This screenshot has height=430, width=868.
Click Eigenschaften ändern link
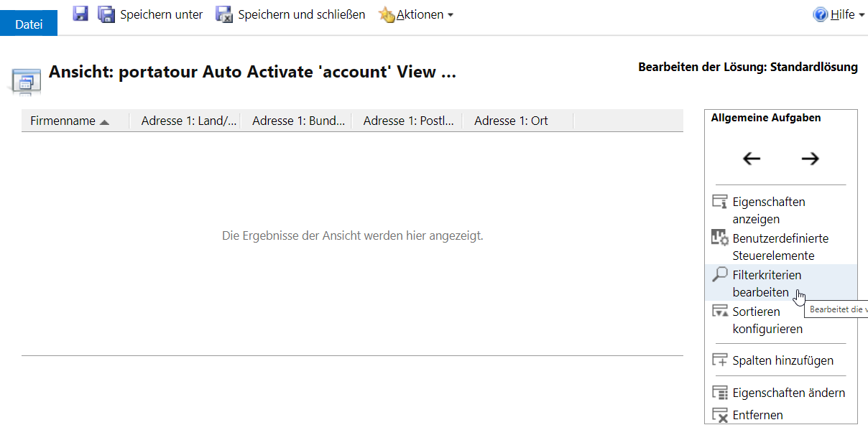point(789,393)
